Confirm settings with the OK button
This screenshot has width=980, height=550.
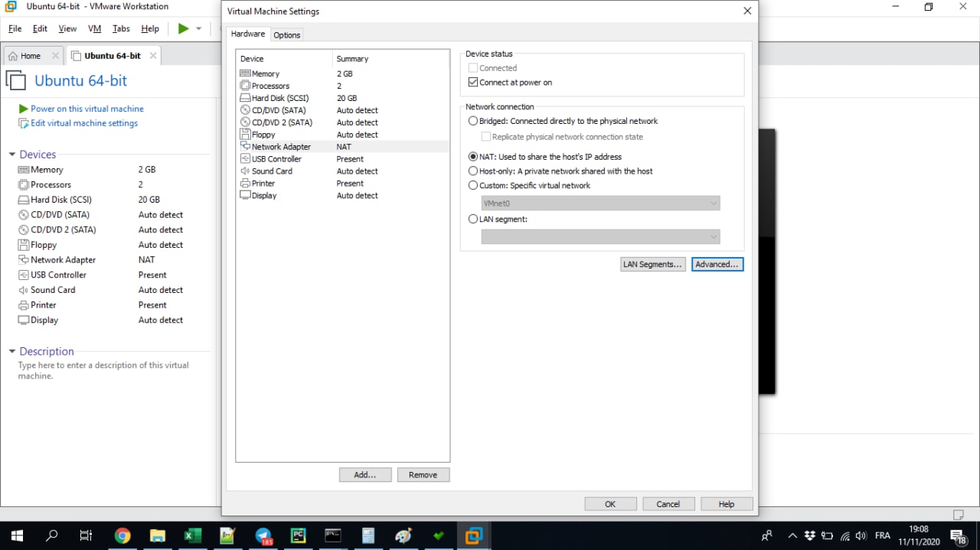pos(610,504)
